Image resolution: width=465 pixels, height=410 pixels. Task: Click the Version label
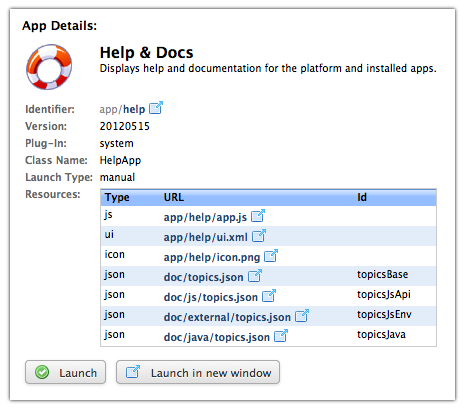46,126
